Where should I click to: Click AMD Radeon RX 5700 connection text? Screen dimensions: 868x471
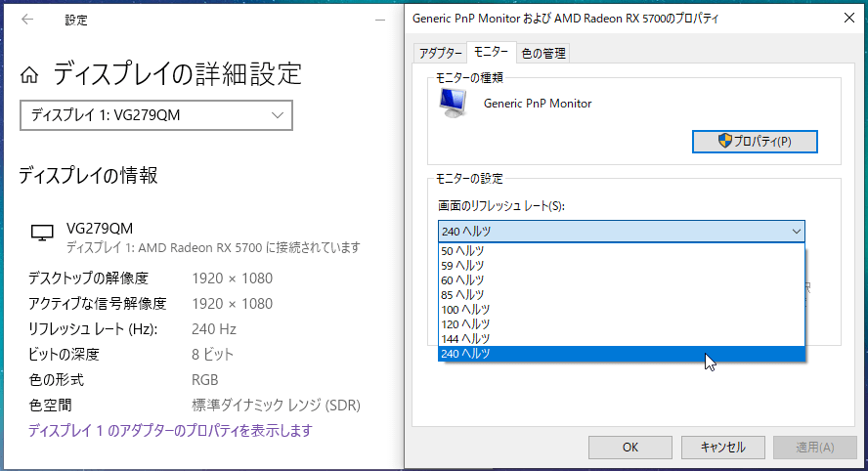click(213, 247)
